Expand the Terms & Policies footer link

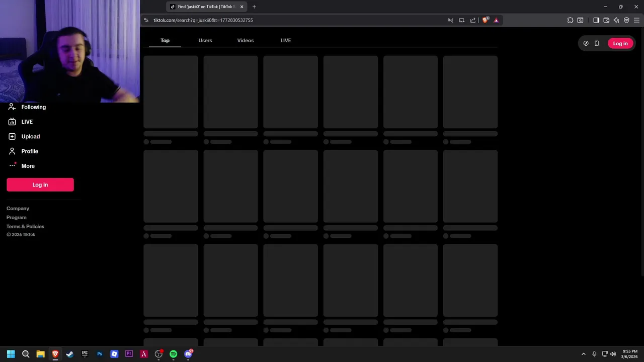coord(25,226)
